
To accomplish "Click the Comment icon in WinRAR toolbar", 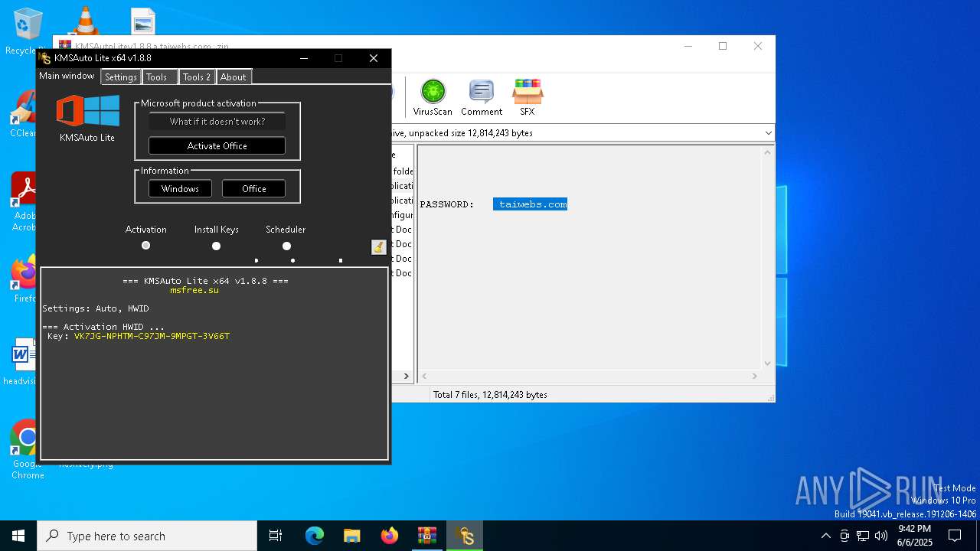I will tap(482, 97).
